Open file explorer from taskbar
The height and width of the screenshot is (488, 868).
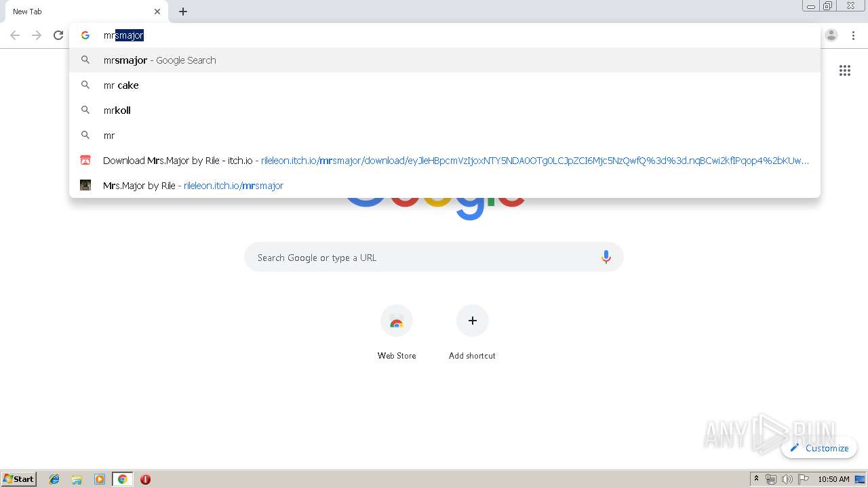77,479
